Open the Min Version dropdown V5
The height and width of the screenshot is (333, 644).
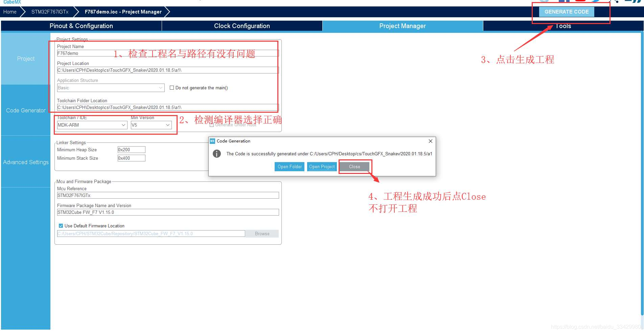(x=151, y=125)
